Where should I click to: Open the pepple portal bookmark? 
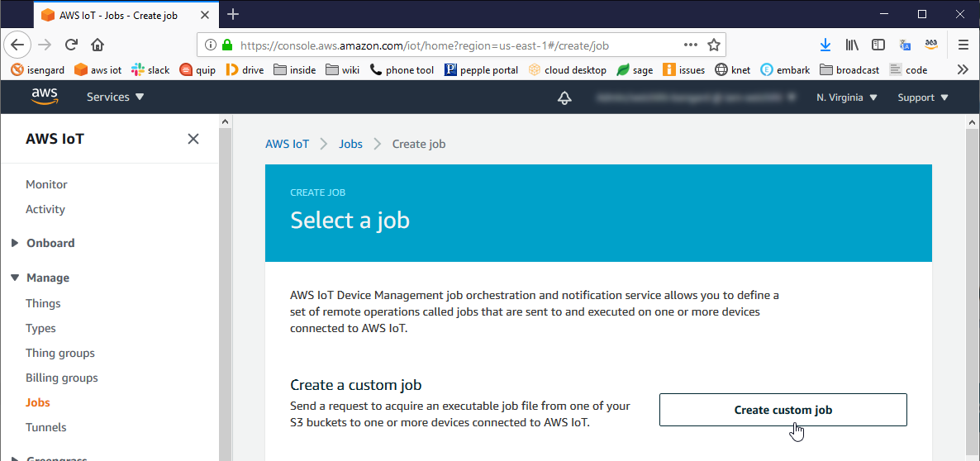481,70
